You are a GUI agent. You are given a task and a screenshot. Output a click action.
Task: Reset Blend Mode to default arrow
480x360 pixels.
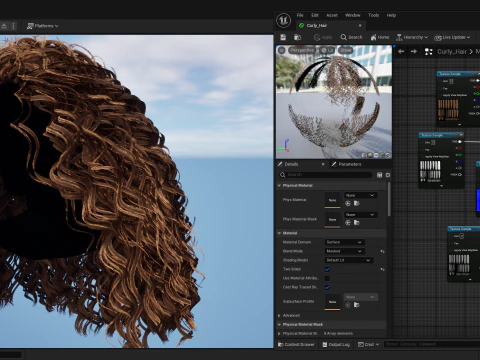pos(382,251)
